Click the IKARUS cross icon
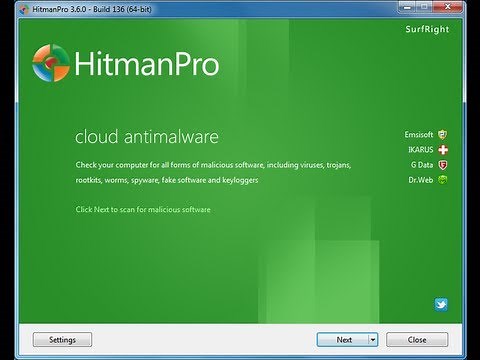This screenshot has height=360, width=480. [443, 150]
